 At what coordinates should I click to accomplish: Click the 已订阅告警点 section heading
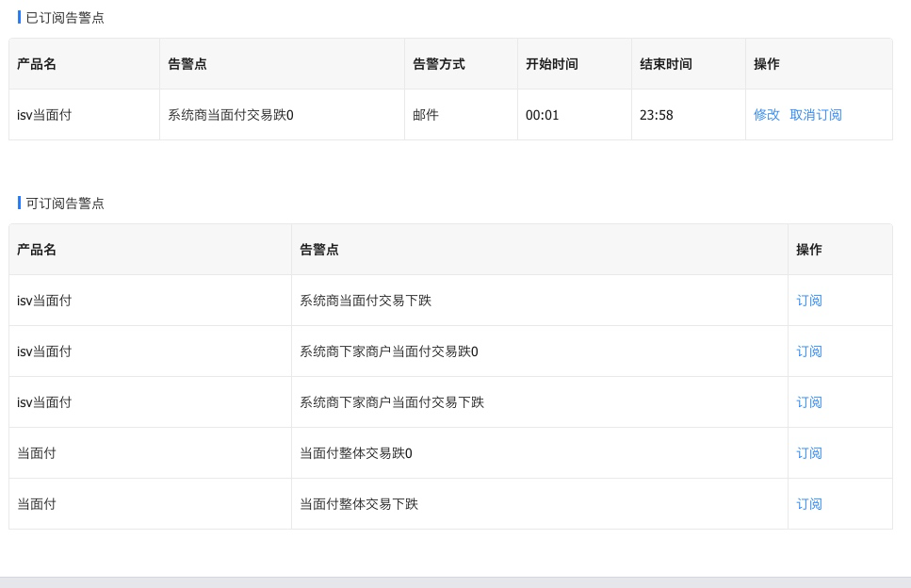click(65, 18)
